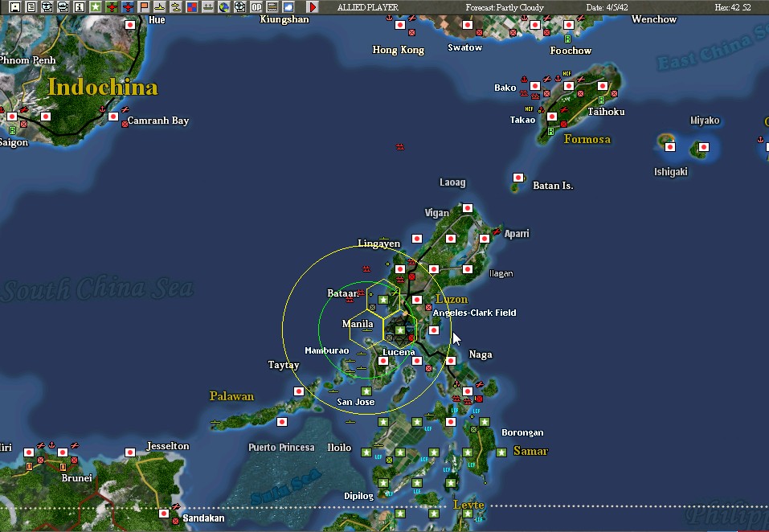Screen dimensions: 769x532
Task: Click the orange flag toolbar icon
Action: [x=144, y=7]
